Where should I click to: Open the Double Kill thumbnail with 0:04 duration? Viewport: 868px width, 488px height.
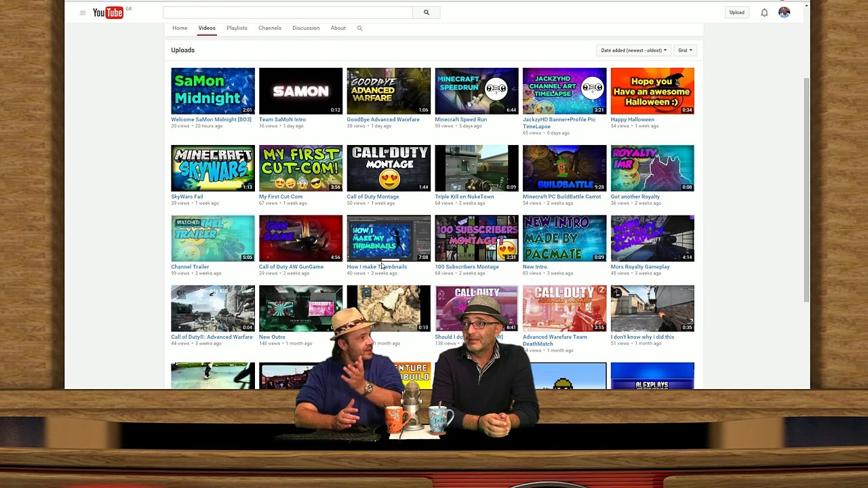click(x=213, y=308)
